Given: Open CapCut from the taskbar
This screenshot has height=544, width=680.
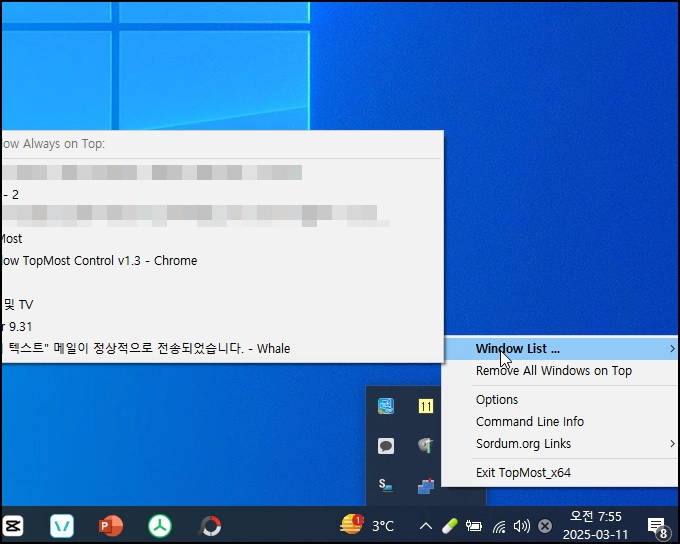Looking at the screenshot, I should 13,526.
